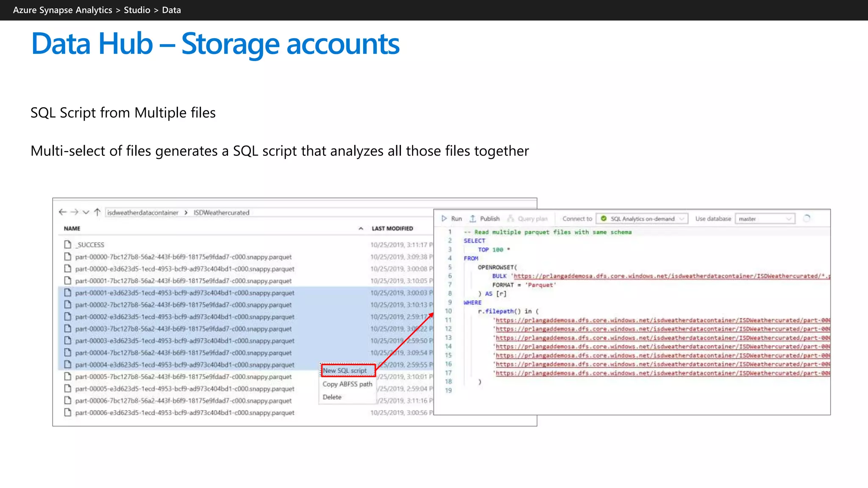868x488 pixels.
Task: Select file part-00000-7bc127b8 parquet
Action: 184,257
